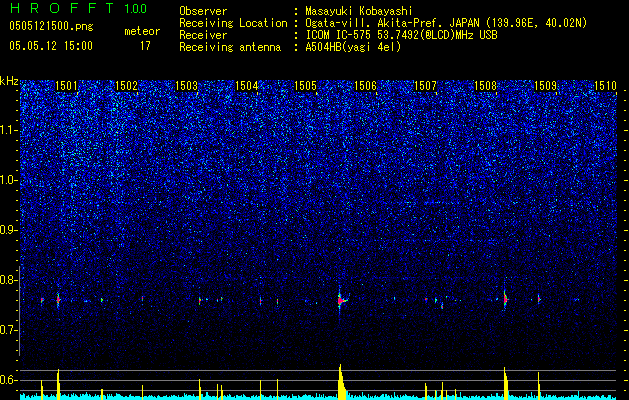Click the Receiving antenna label
The image size is (629, 400).
[x=230, y=47]
